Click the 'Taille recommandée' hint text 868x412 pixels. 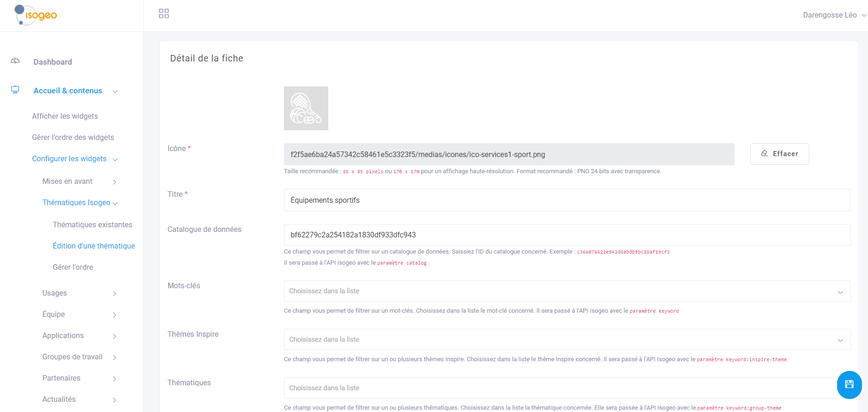(x=472, y=171)
